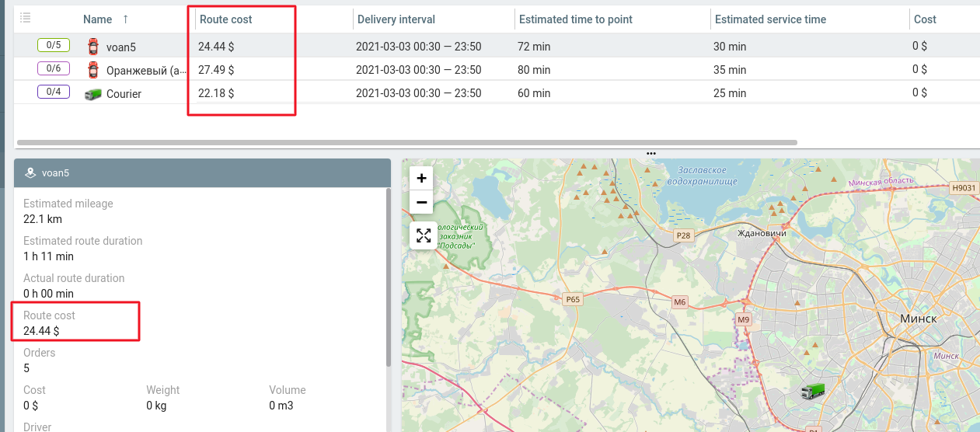Click the route icon in voan5 panel header
980x432 pixels.
click(30, 172)
